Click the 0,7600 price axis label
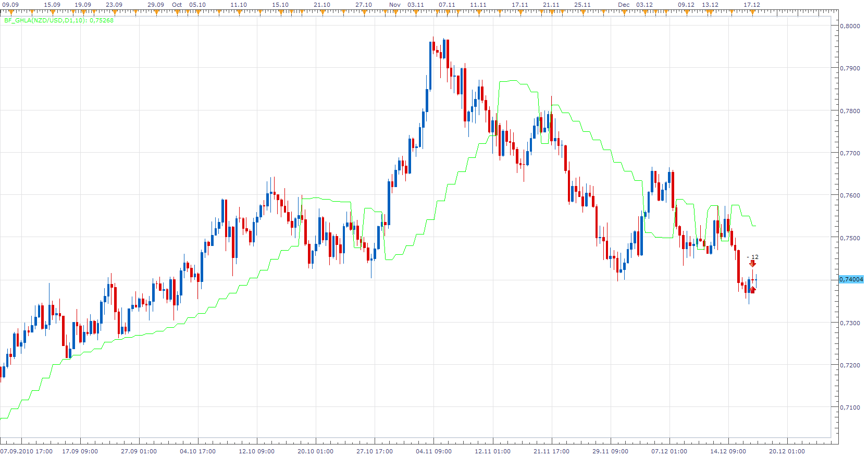The width and height of the screenshot is (868, 457). pos(850,195)
